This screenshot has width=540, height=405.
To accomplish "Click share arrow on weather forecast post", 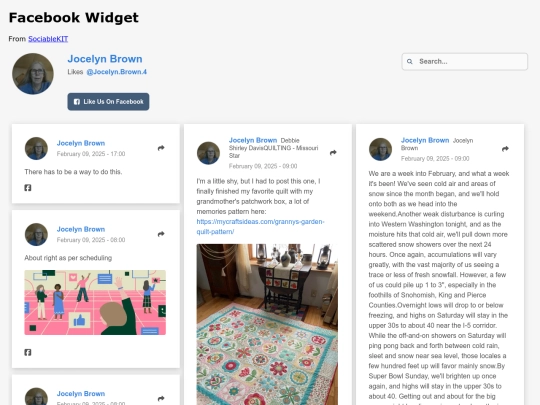I will 505,149.
